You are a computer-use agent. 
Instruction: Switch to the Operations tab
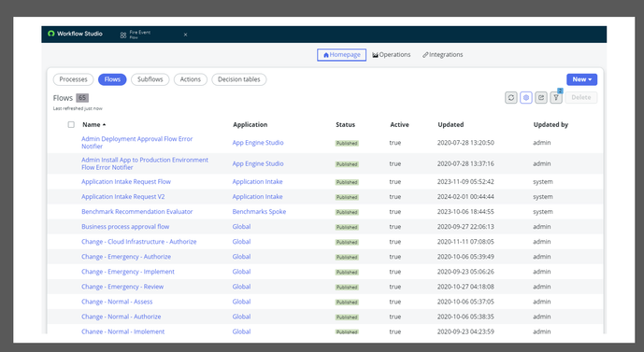392,54
